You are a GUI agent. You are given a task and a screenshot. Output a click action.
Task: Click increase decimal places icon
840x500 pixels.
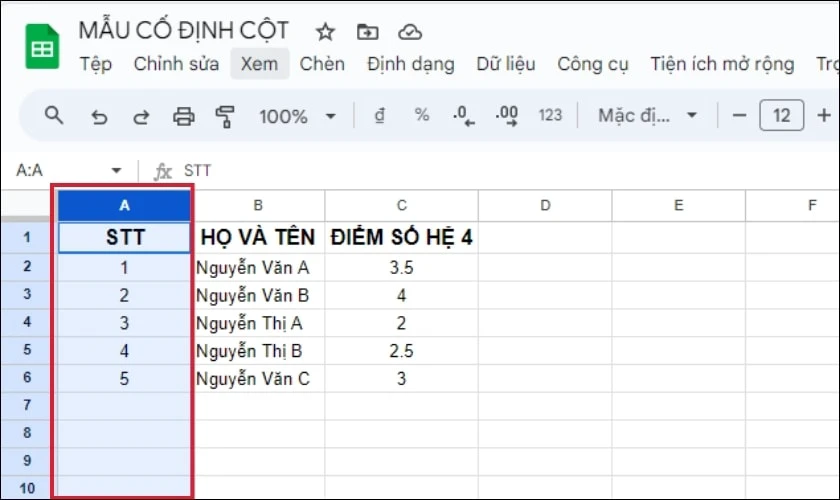point(507,115)
